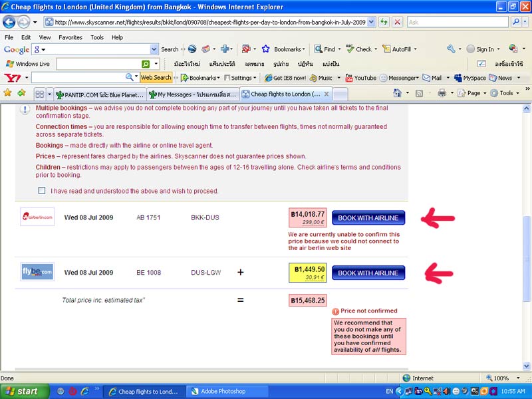The image size is (532, 399).
Task: Click the Windows Live green search icon
Action: (x=146, y=64)
